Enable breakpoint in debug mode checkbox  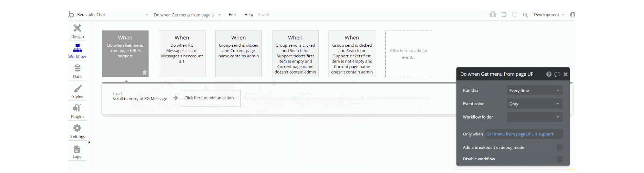[x=560, y=148]
